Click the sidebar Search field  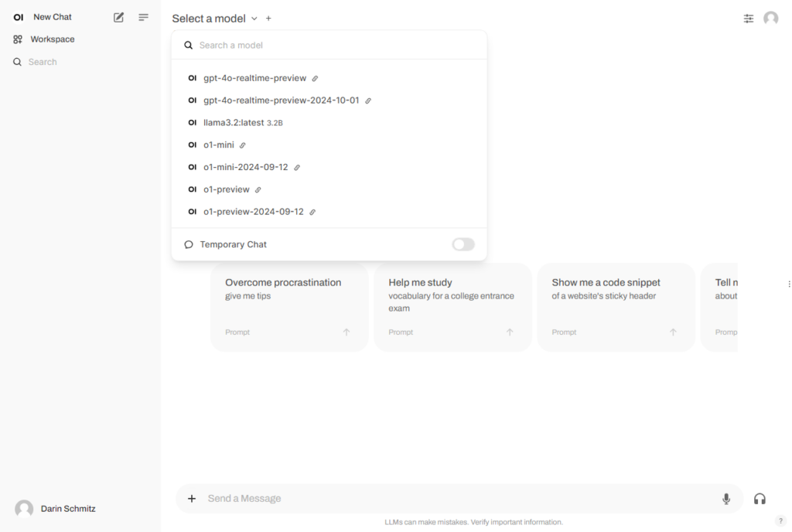point(80,62)
